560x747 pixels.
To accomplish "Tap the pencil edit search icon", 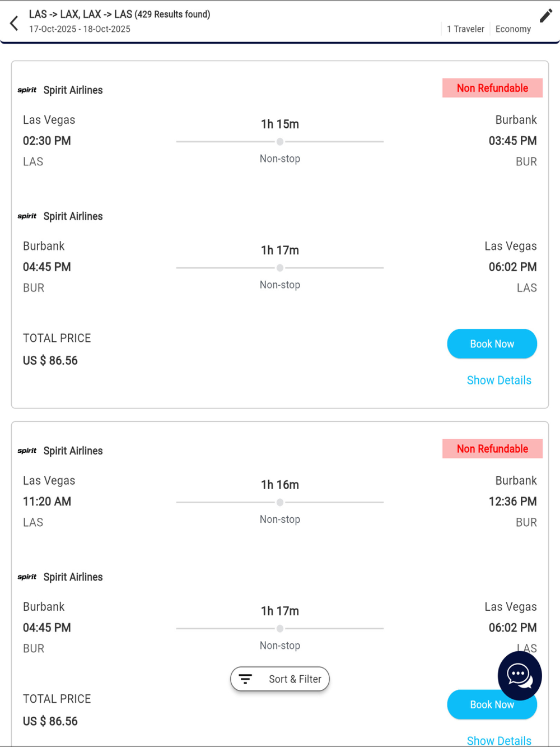I will (545, 16).
